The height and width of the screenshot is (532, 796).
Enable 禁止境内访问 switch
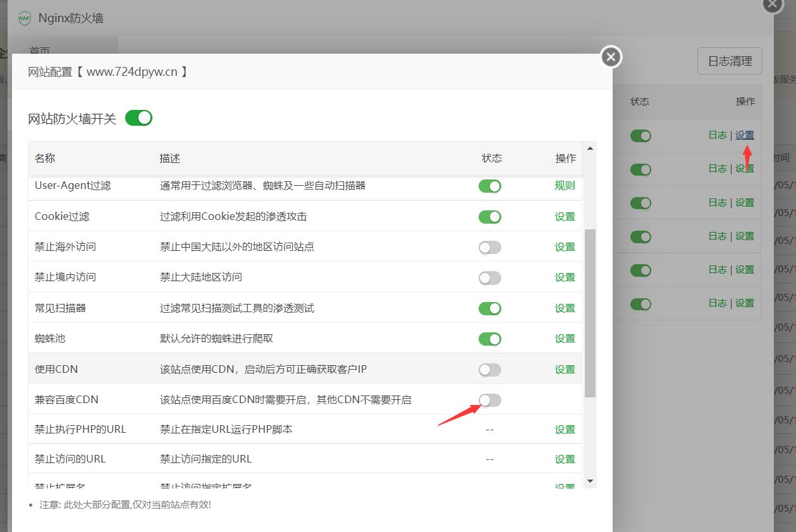pyautogui.click(x=490, y=277)
